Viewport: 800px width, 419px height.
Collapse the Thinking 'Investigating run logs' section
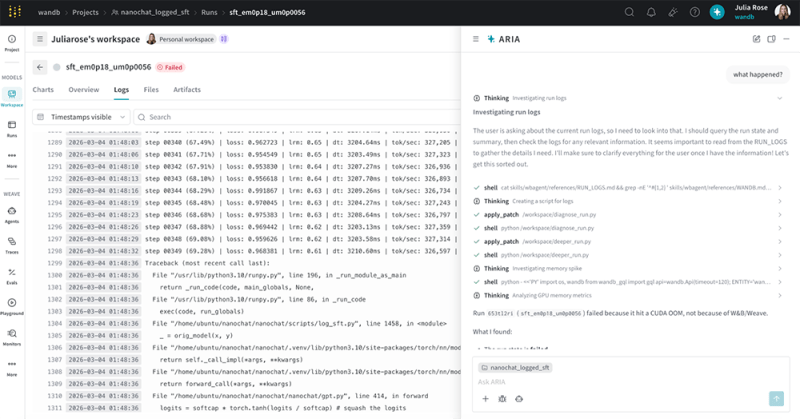coord(780,98)
